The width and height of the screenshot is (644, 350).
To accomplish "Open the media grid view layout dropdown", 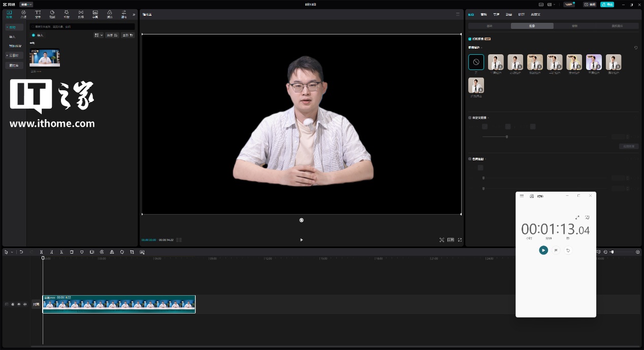I will coord(99,36).
